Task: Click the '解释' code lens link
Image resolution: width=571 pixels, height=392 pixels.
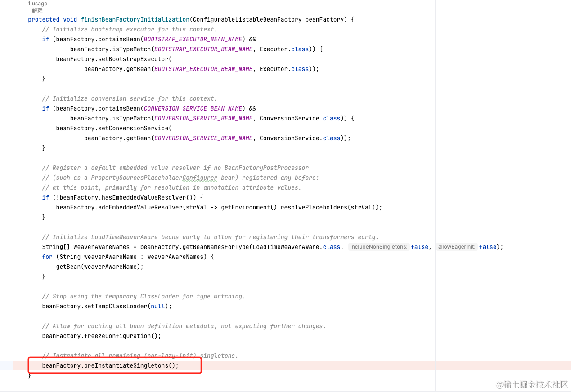Action: pos(37,11)
